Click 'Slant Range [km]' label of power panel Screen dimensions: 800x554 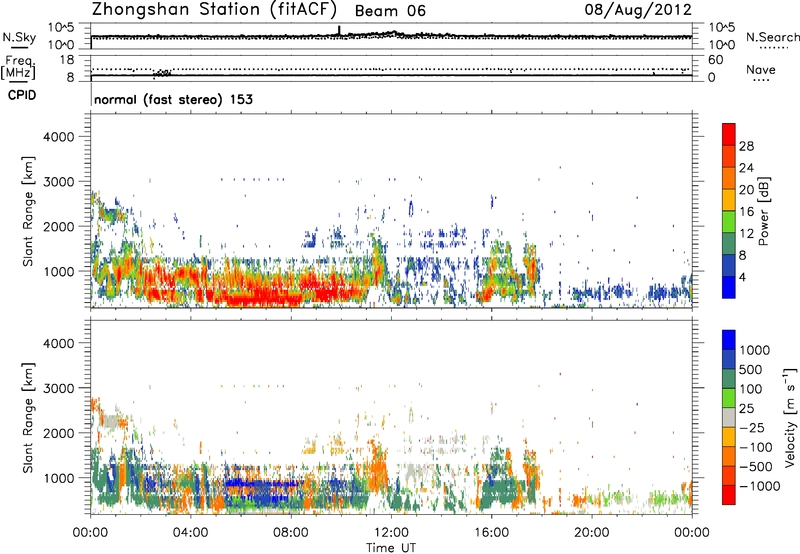pyautogui.click(x=28, y=211)
